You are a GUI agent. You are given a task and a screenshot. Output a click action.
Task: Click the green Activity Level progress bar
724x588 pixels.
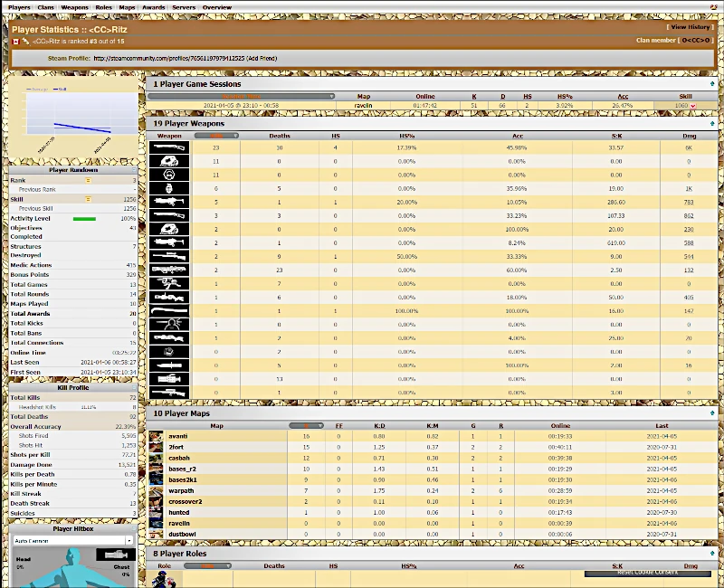tap(84, 219)
